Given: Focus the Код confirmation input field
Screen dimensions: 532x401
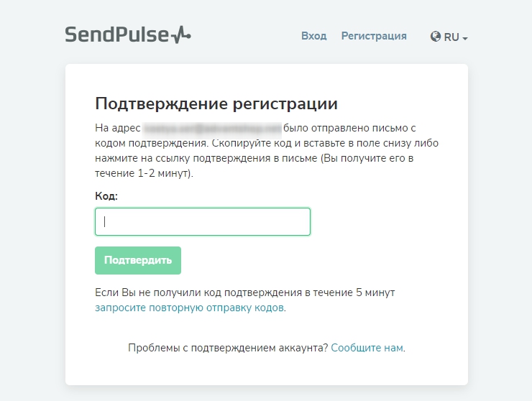Looking at the screenshot, I should tap(203, 222).
